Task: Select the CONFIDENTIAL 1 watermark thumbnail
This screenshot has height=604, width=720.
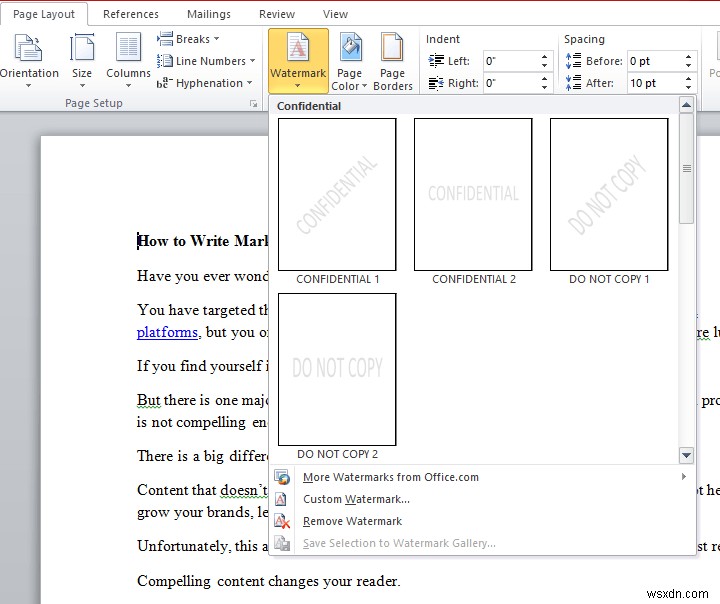Action: [337, 194]
